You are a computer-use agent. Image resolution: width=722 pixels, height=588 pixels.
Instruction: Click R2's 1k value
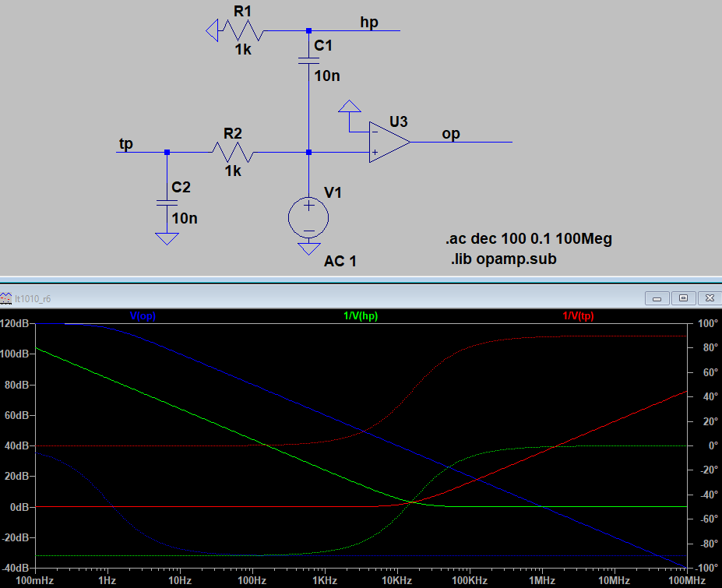(233, 171)
